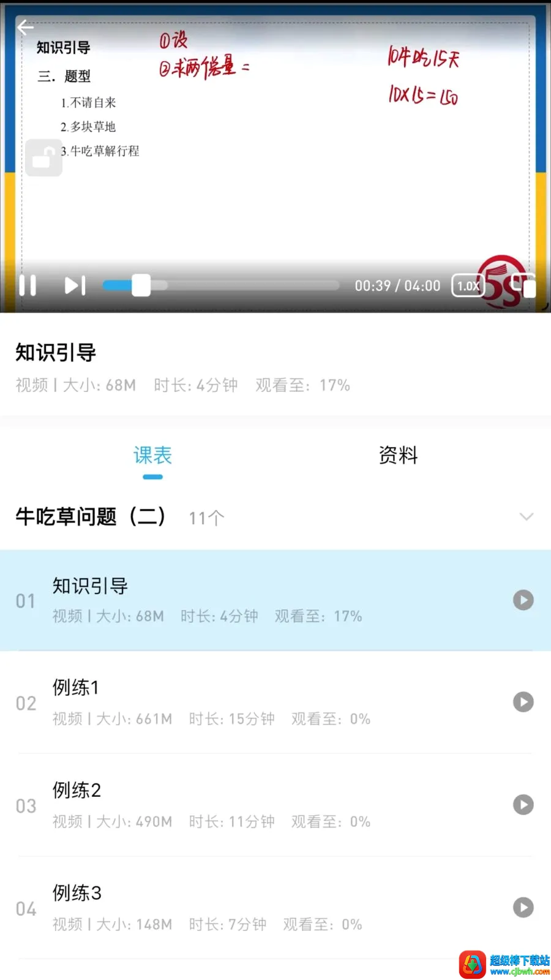Play lesson 04 例练3 via play icon
Image resolution: width=551 pixels, height=980 pixels.
click(x=523, y=908)
